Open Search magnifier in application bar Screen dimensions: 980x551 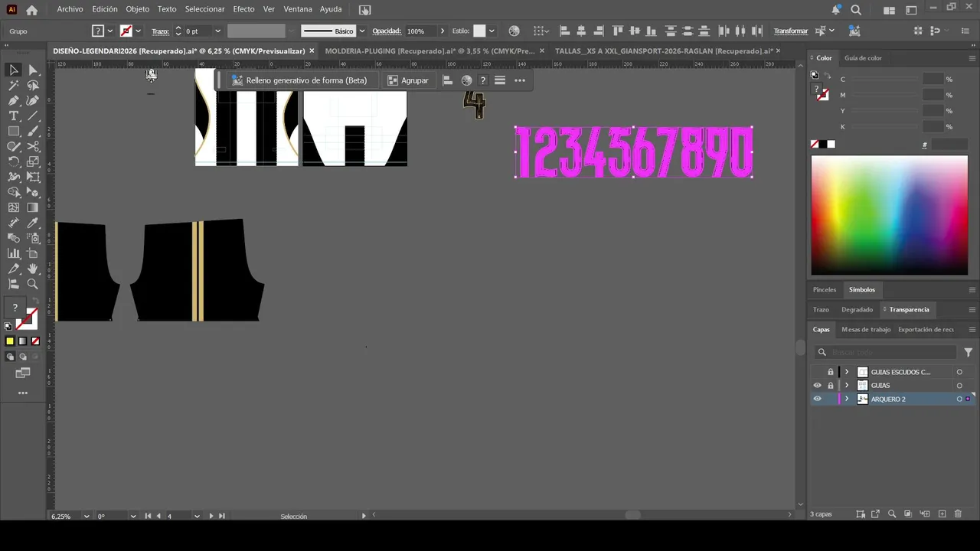[x=856, y=10]
